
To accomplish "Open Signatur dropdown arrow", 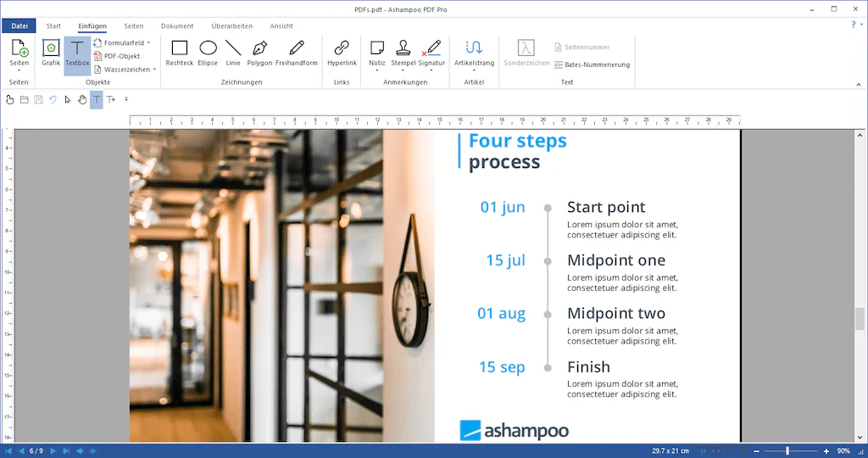I will (x=431, y=70).
